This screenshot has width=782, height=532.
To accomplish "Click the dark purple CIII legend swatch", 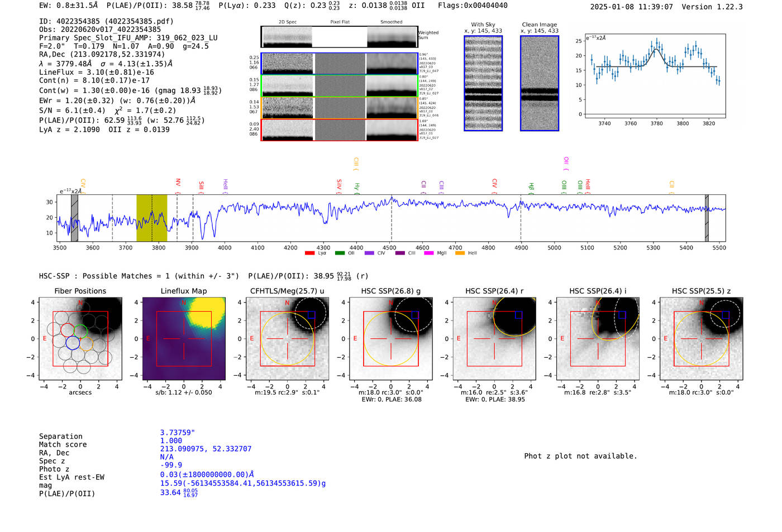I will [400, 253].
